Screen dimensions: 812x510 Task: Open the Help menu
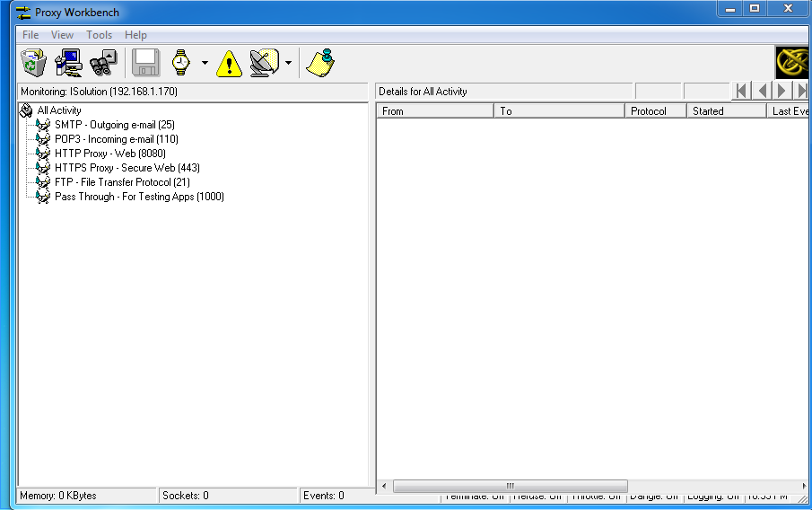(x=135, y=35)
